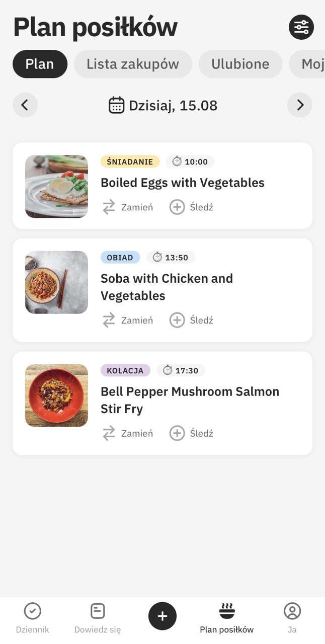Image resolution: width=325 pixels, height=644 pixels.
Task: View the Soba with Chicken photo
Action: (x=56, y=282)
